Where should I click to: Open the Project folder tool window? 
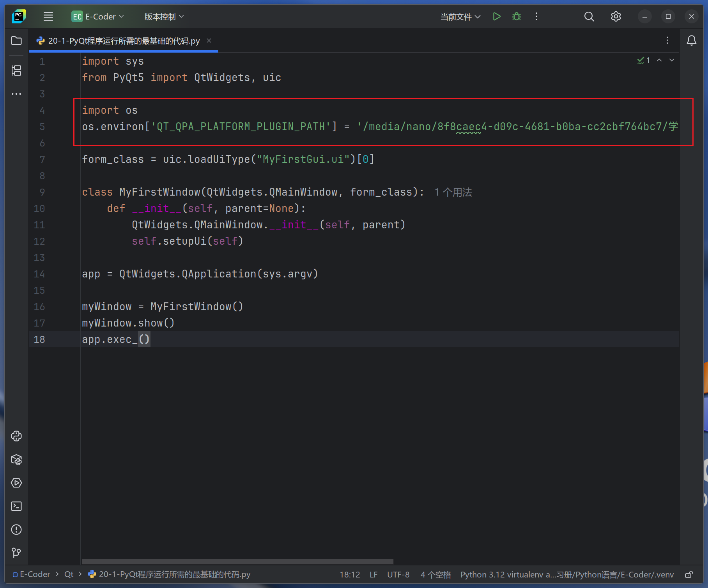(16, 41)
